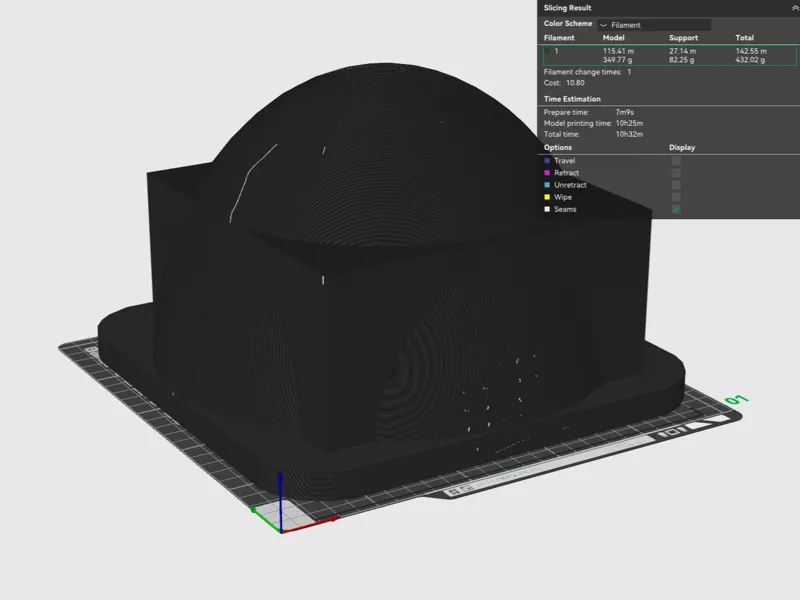The height and width of the screenshot is (600, 800).
Task: Click the XYZ axis gizmo on the plate
Action: 293,505
